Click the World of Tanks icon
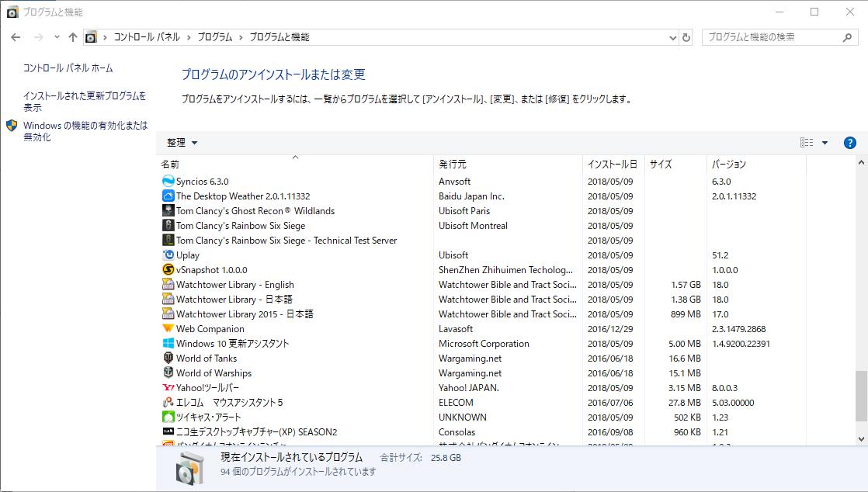Screen dimensions: 868x492 tap(168, 358)
